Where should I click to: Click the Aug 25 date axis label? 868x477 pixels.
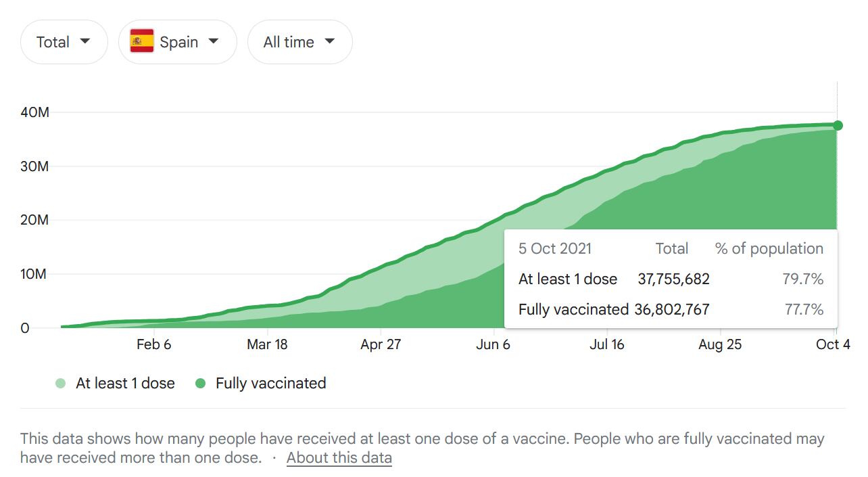click(720, 344)
